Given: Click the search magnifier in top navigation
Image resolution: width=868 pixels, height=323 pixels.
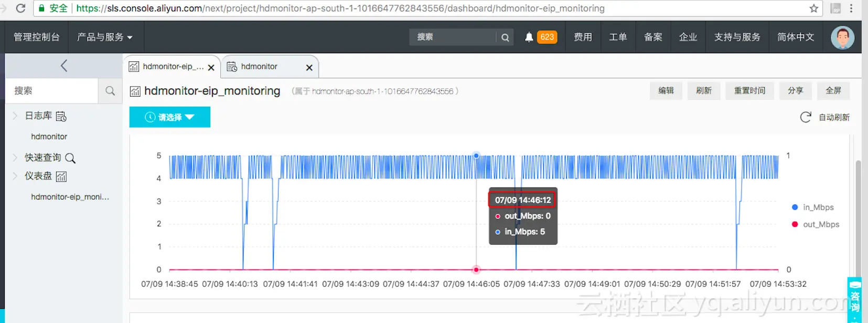Looking at the screenshot, I should coord(505,37).
